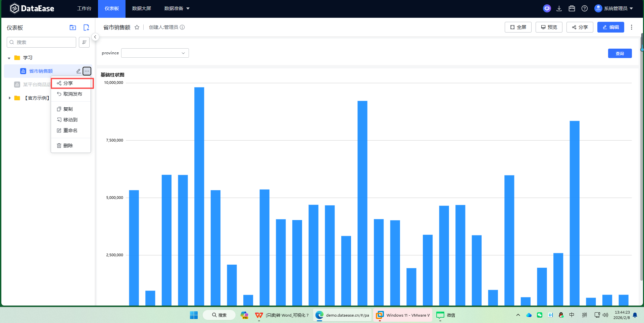This screenshot has width=644, height=323.
Task: Click the Windows taskbar search box
Action: point(219,315)
